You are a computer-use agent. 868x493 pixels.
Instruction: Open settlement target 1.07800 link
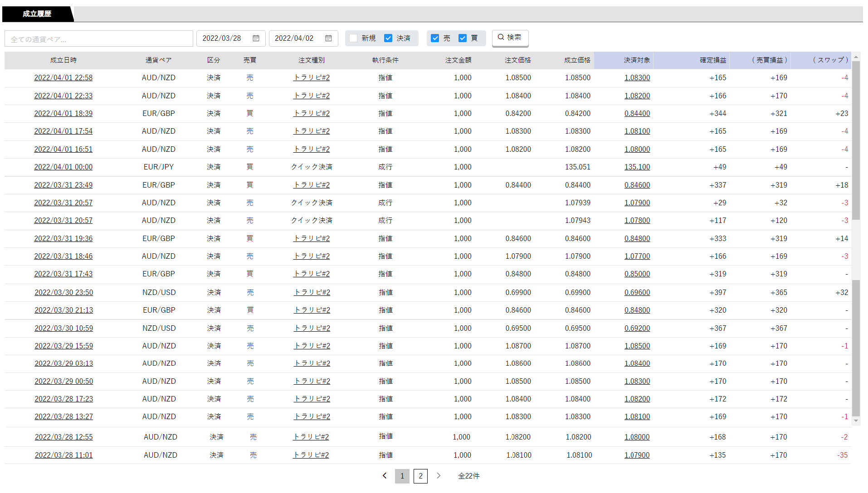coord(637,221)
